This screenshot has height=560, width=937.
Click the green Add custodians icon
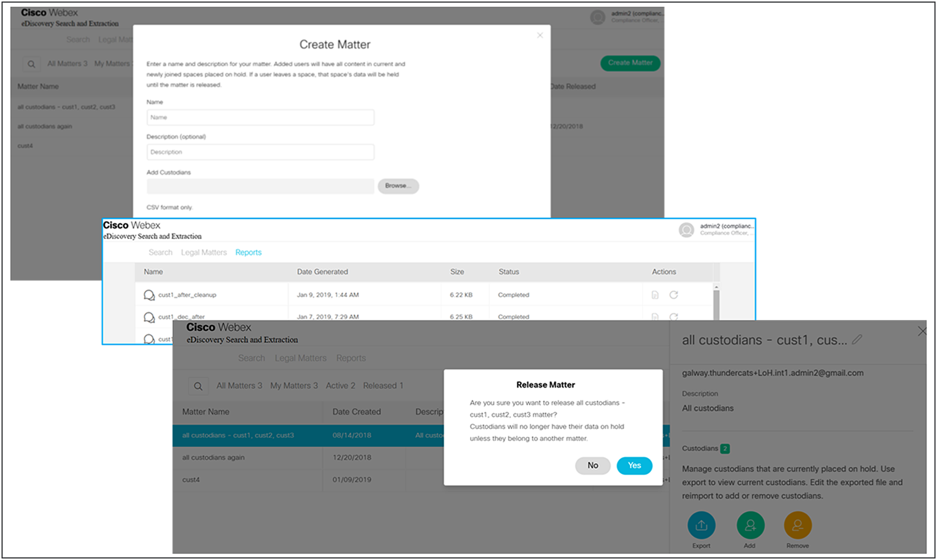pyautogui.click(x=750, y=525)
